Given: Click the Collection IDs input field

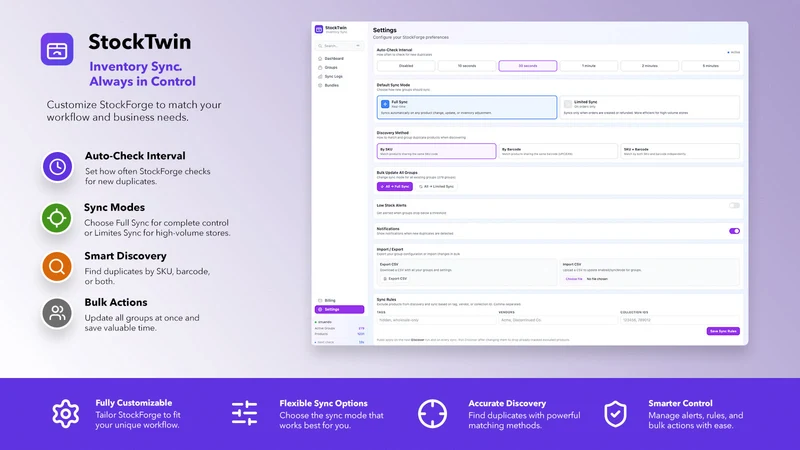Looking at the screenshot, I should tap(680, 320).
